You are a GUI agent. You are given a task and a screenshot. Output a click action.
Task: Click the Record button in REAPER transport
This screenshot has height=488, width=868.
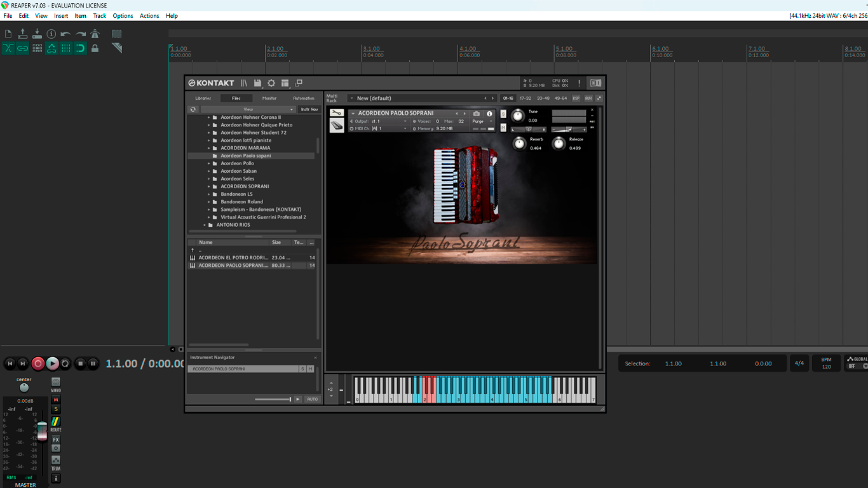click(38, 363)
